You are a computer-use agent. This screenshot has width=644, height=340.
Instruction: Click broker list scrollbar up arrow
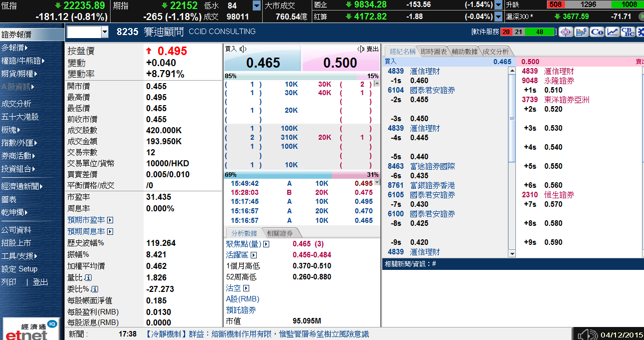click(x=512, y=71)
